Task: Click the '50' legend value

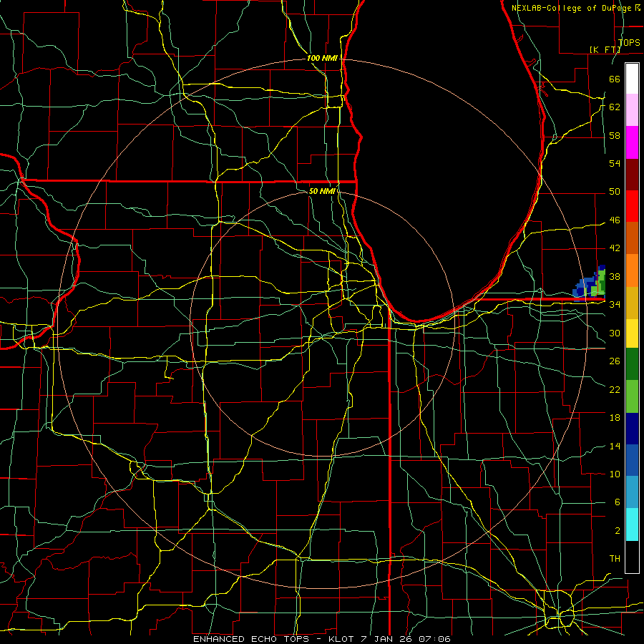Action: tap(615, 191)
